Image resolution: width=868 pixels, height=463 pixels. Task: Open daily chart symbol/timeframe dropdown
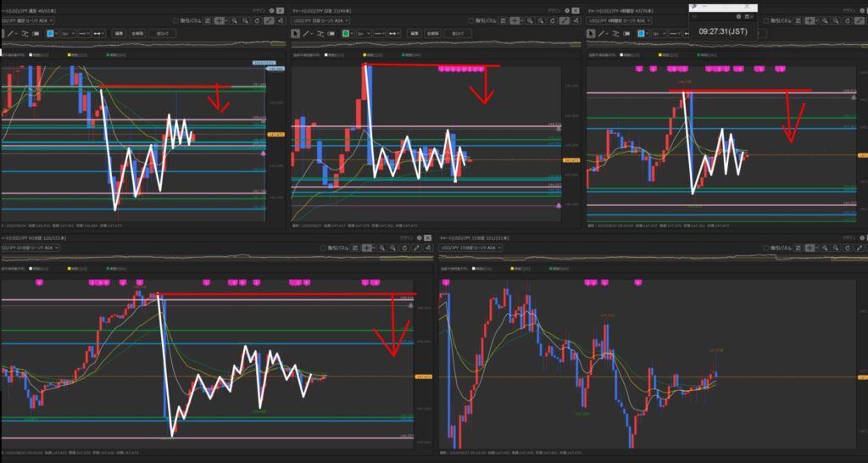[x=321, y=20]
